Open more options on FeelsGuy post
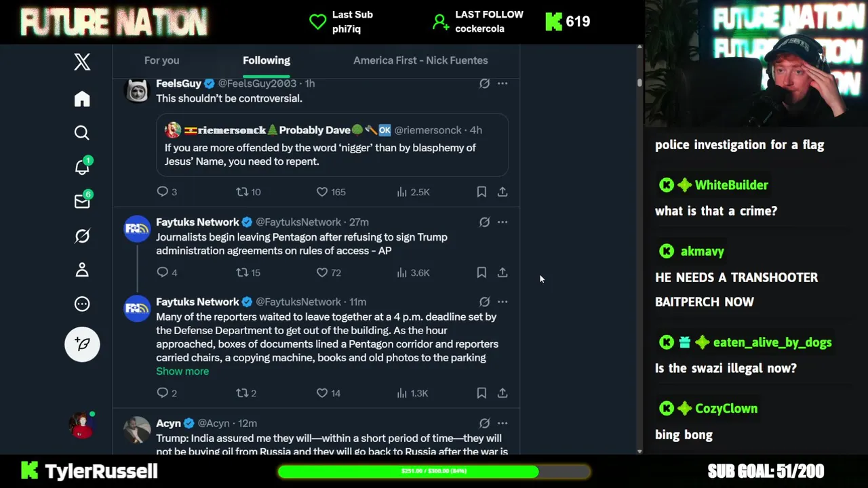 click(502, 83)
